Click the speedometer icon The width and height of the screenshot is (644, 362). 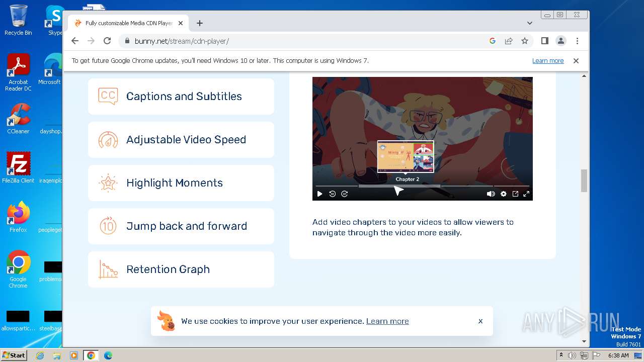click(x=108, y=140)
